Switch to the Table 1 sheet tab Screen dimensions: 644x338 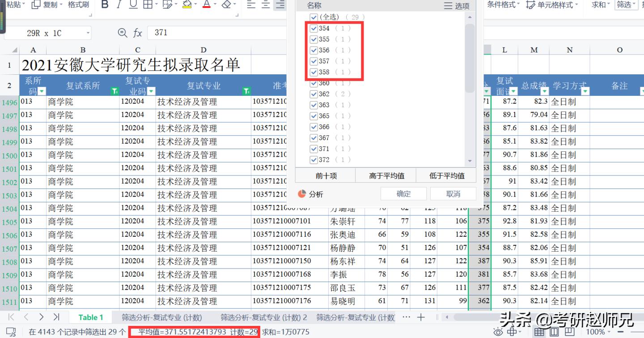[x=91, y=317]
